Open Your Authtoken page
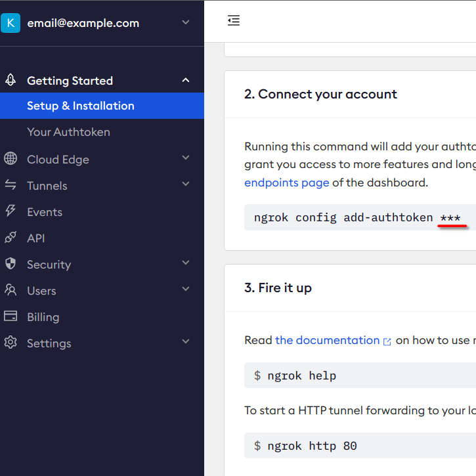 68,132
